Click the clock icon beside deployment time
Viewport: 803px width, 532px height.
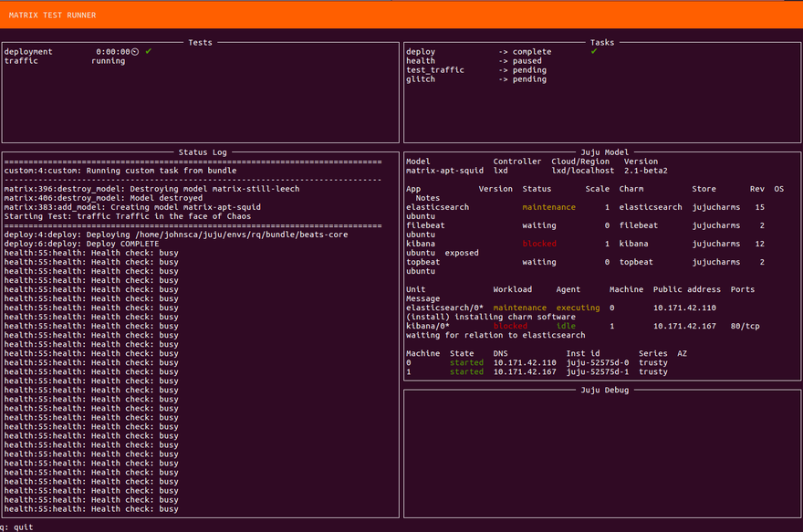(x=135, y=52)
